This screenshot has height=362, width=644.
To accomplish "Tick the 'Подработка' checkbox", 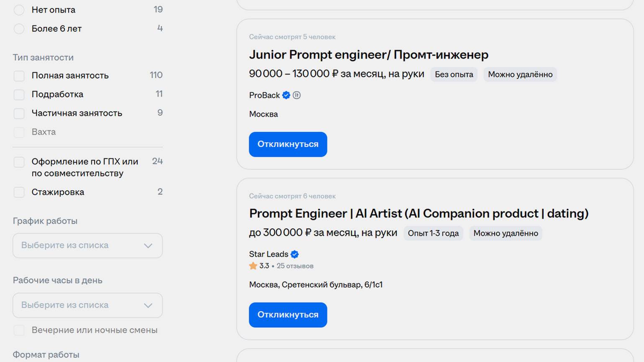I will click(19, 94).
